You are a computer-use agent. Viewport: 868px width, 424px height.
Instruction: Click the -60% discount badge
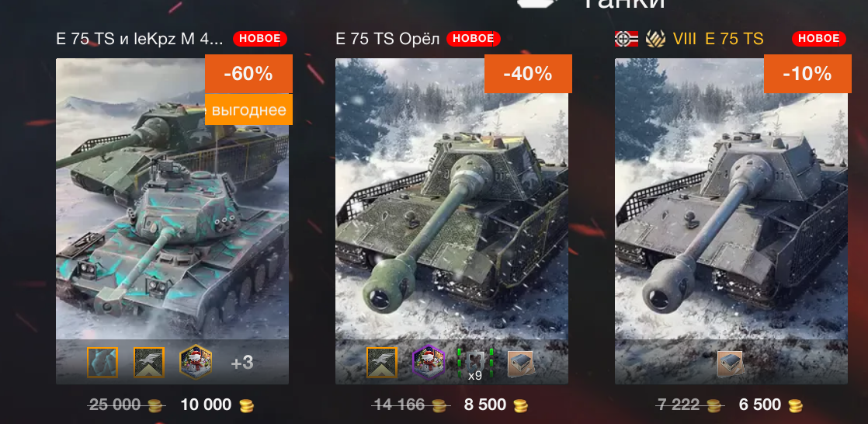248,74
